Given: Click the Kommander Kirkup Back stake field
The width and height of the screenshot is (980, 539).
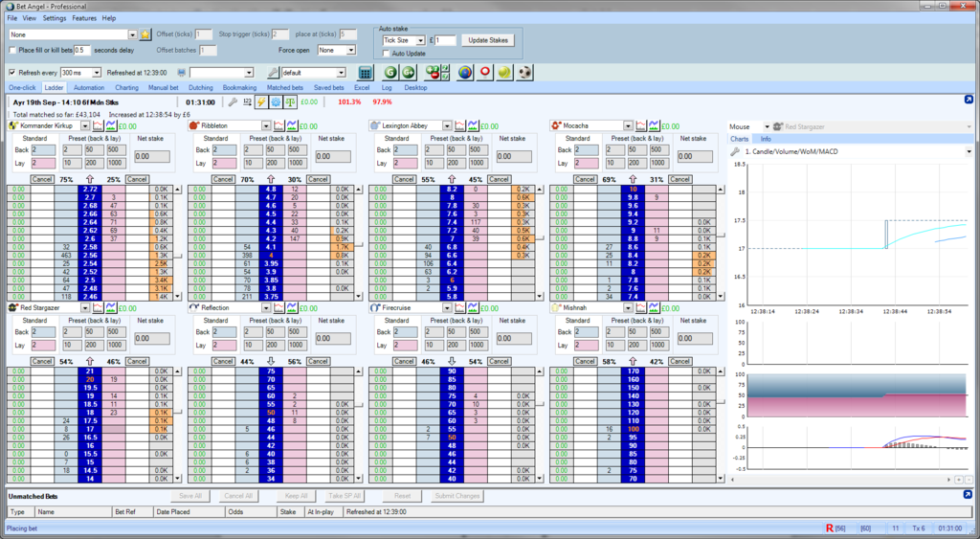Looking at the screenshot, I should (43, 150).
